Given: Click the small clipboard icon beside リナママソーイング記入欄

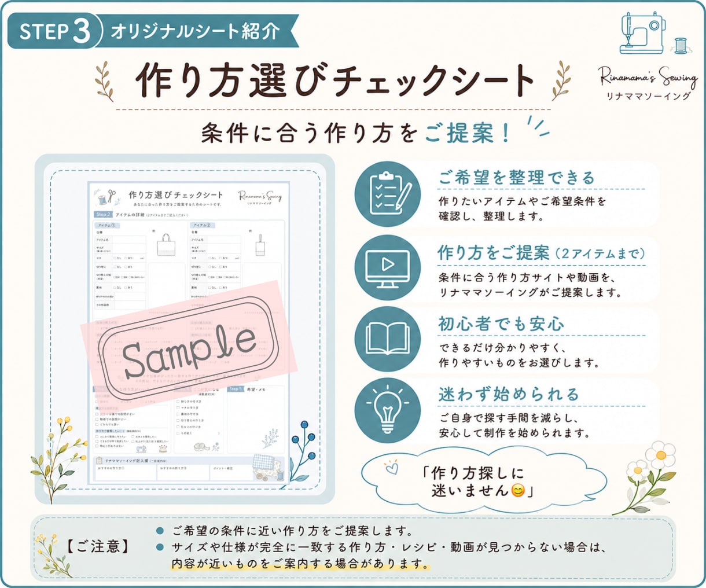Looking at the screenshot, I should [99, 460].
